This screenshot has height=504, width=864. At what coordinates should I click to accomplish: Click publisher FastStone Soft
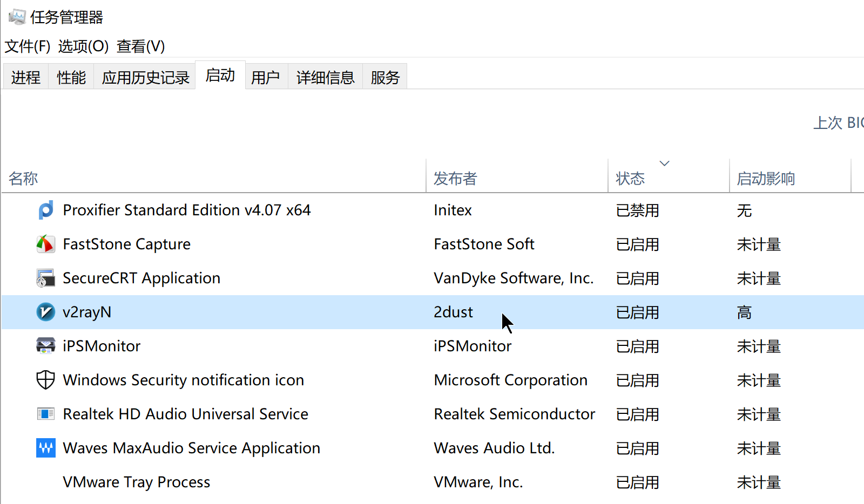tap(484, 244)
